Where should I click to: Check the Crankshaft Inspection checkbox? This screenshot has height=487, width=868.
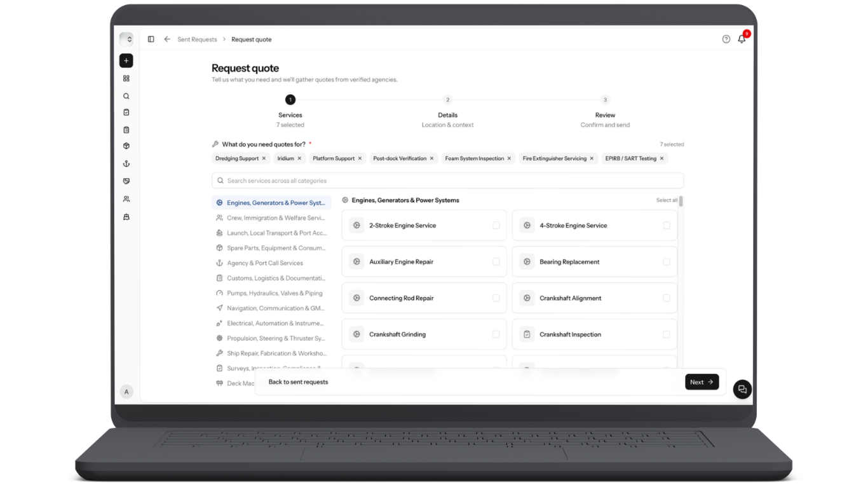pyautogui.click(x=667, y=334)
